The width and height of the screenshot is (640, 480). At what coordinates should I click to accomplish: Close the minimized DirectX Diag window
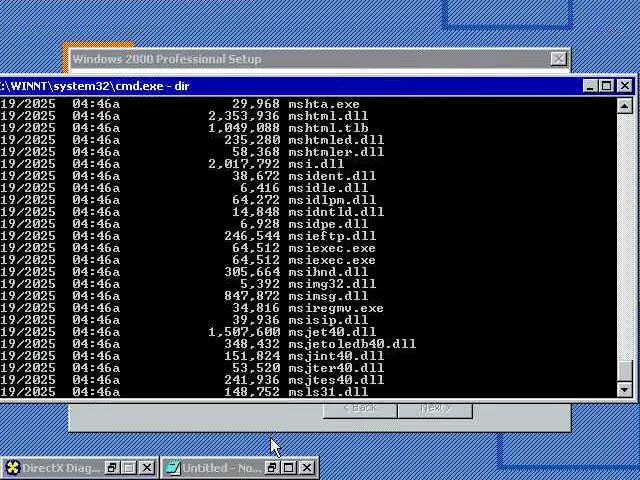coord(147,468)
